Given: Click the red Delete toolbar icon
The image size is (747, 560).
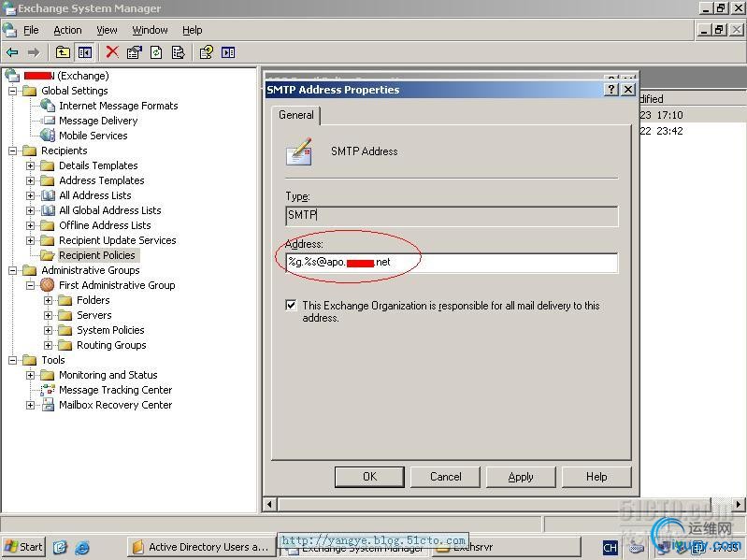Looking at the screenshot, I should [x=112, y=52].
